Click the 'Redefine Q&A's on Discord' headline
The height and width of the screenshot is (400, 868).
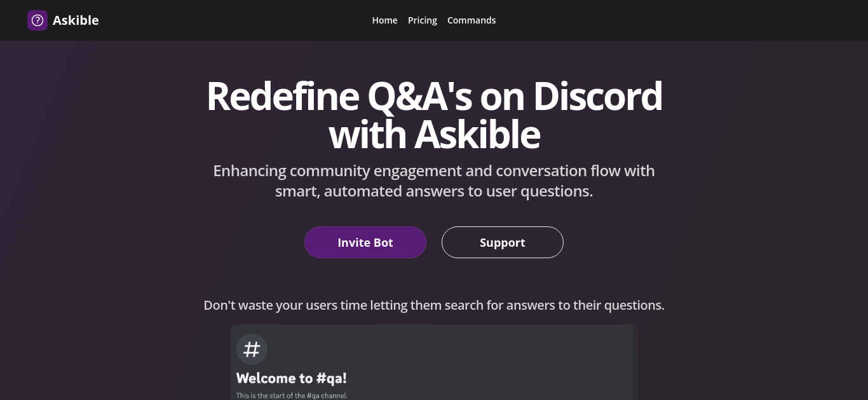coord(434,96)
